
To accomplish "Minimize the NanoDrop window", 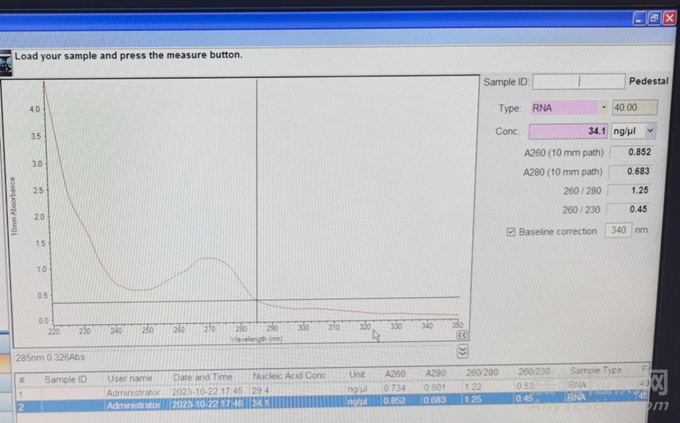I will click(x=638, y=18).
